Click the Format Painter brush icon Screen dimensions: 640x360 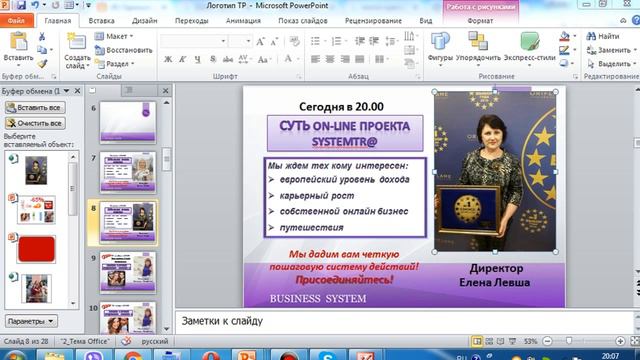42,63
